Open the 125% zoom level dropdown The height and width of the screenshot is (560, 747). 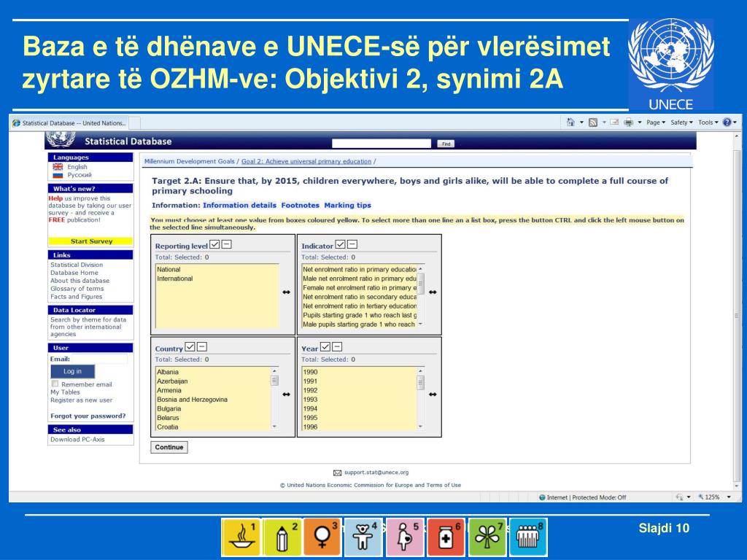[x=729, y=497]
